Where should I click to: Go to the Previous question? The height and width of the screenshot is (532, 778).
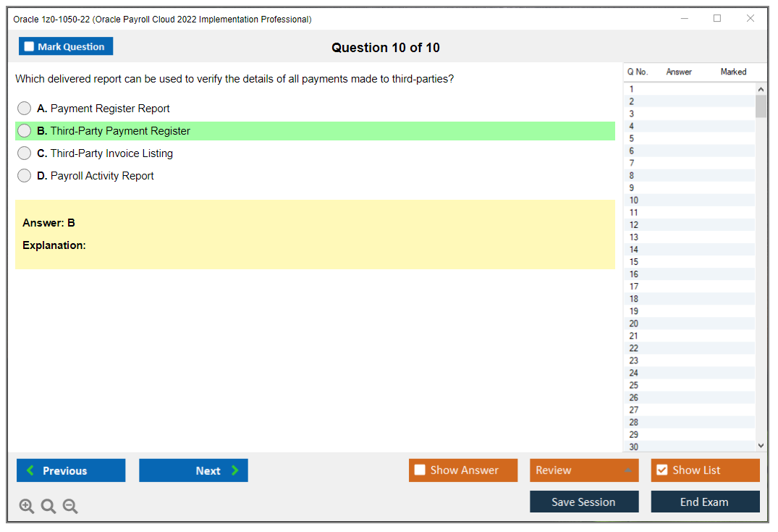pos(70,470)
